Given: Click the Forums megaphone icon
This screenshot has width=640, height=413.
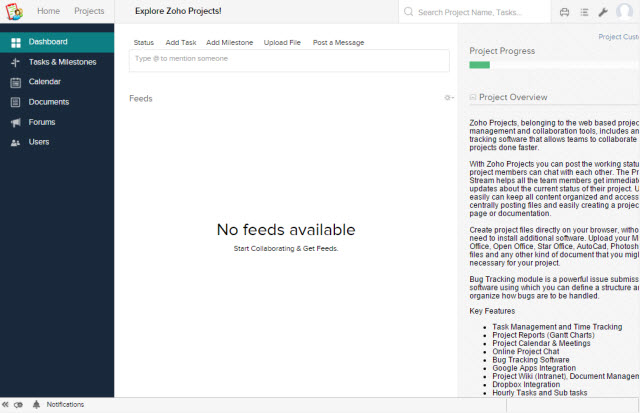Looking at the screenshot, I should [x=16, y=122].
